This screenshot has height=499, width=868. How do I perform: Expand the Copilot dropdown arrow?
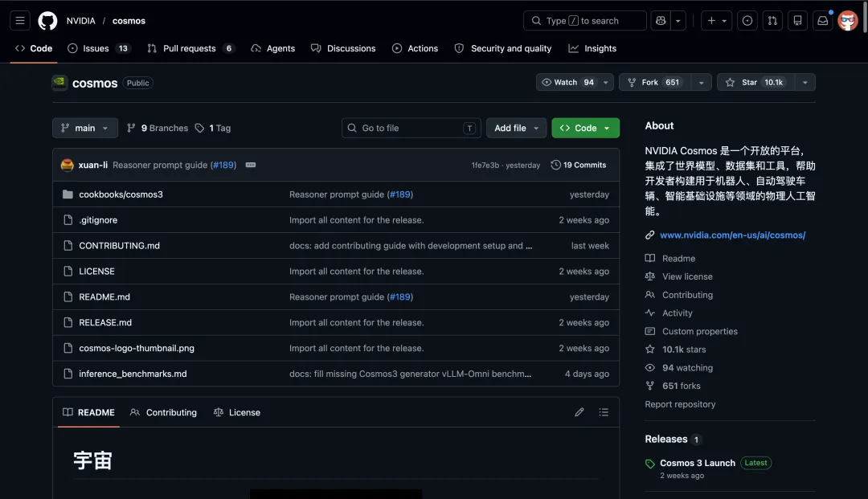[678, 21]
